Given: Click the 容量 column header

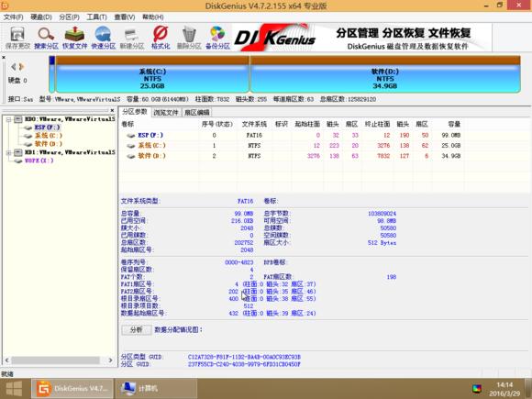Looking at the screenshot, I should 454,124.
